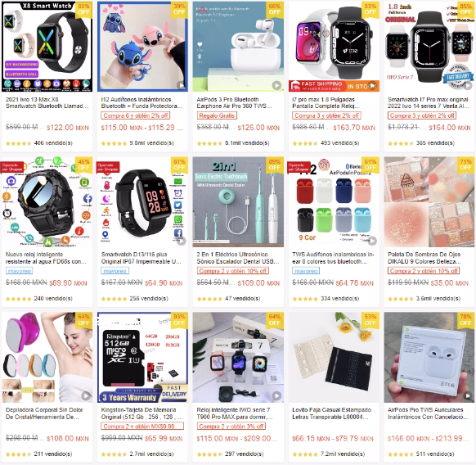Image resolution: width=476 pixels, height=465 pixels.
Task: Click 'Compra 6 y obtén 2% off' tag
Action: (136, 115)
